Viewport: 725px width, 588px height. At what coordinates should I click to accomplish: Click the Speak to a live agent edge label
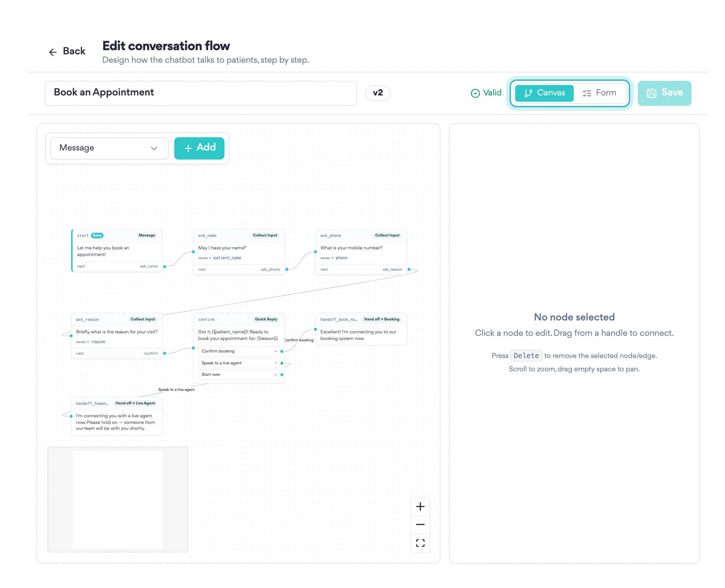[x=176, y=389]
